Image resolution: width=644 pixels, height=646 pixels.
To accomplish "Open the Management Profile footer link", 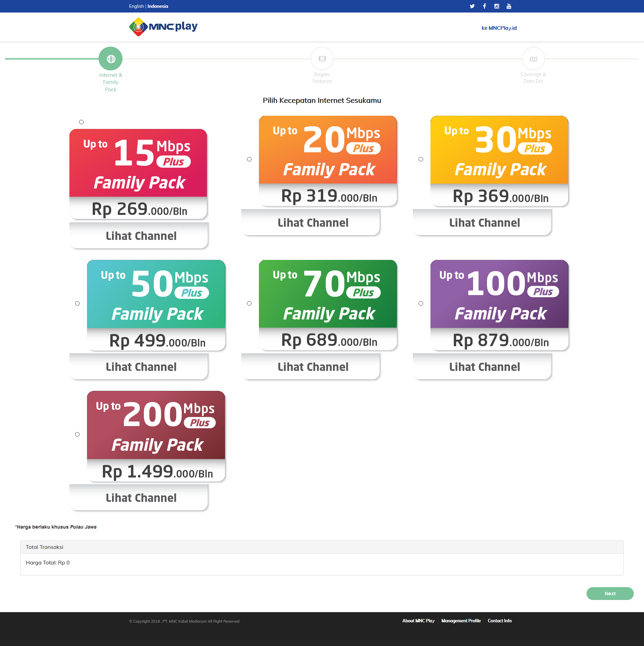I will [x=461, y=621].
